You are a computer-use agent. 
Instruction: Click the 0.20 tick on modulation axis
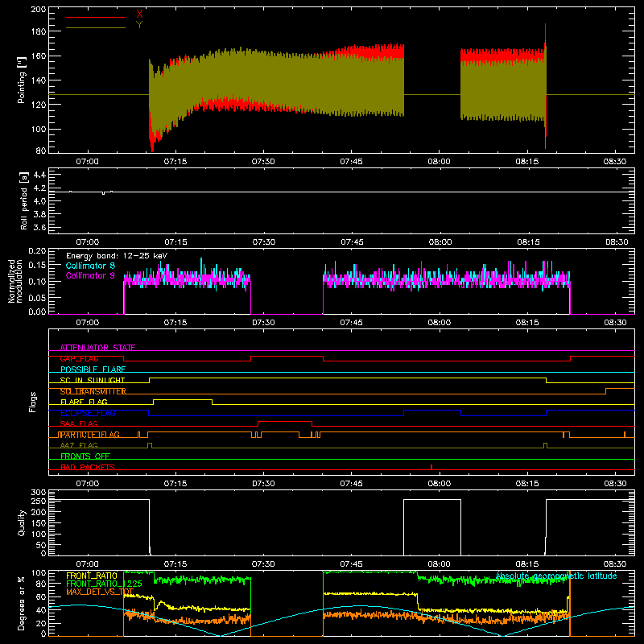[x=37, y=251]
